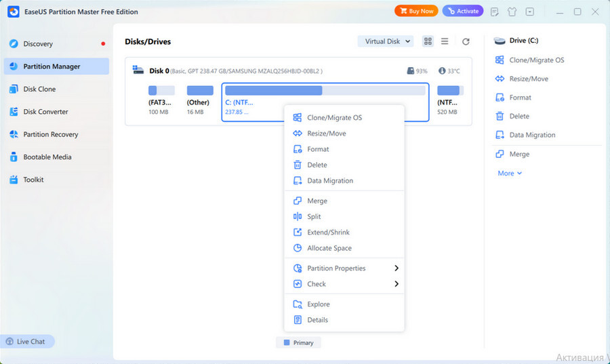Click the C: partition usage bar

point(325,91)
